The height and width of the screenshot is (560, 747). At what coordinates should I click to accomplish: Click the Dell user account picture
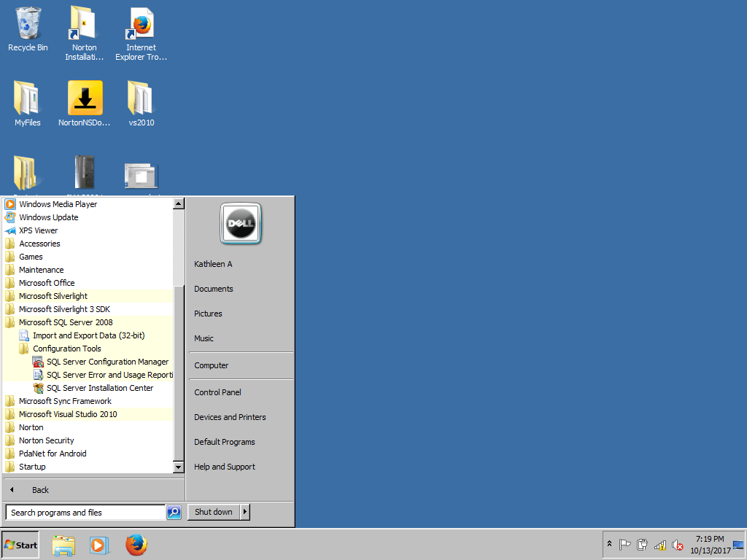click(x=241, y=223)
